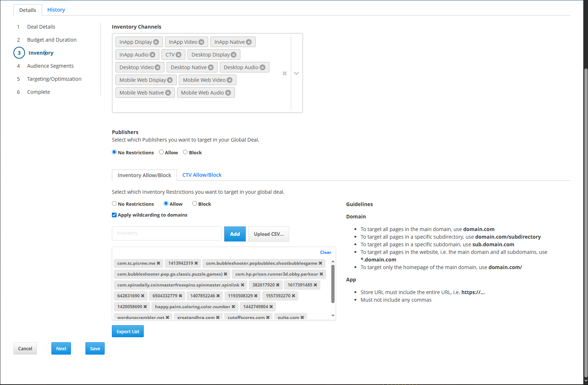
Task: Select Block for inventory restrictions
Action: [x=195, y=204]
